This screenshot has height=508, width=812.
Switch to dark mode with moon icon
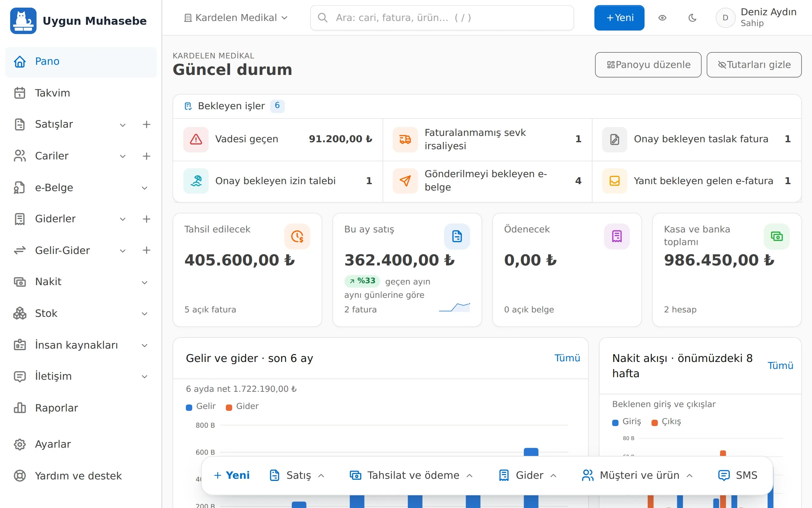[692, 18]
